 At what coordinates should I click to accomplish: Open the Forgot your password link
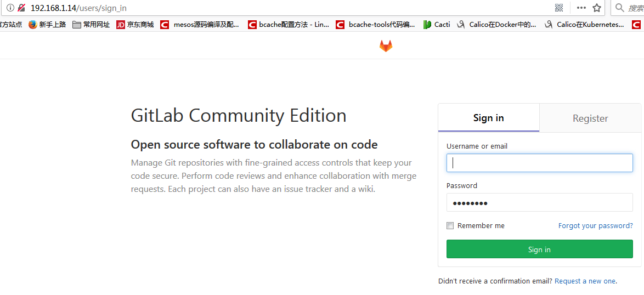point(596,226)
